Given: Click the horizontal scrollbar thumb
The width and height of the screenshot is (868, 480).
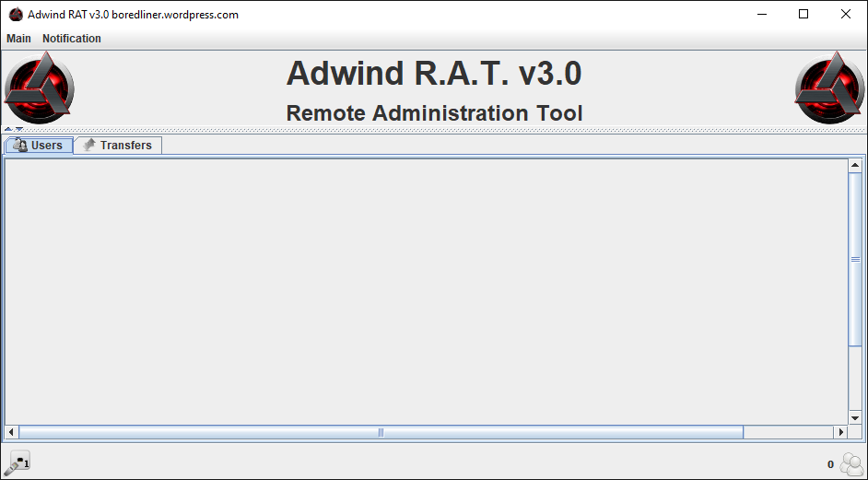Looking at the screenshot, I should coord(381,432).
